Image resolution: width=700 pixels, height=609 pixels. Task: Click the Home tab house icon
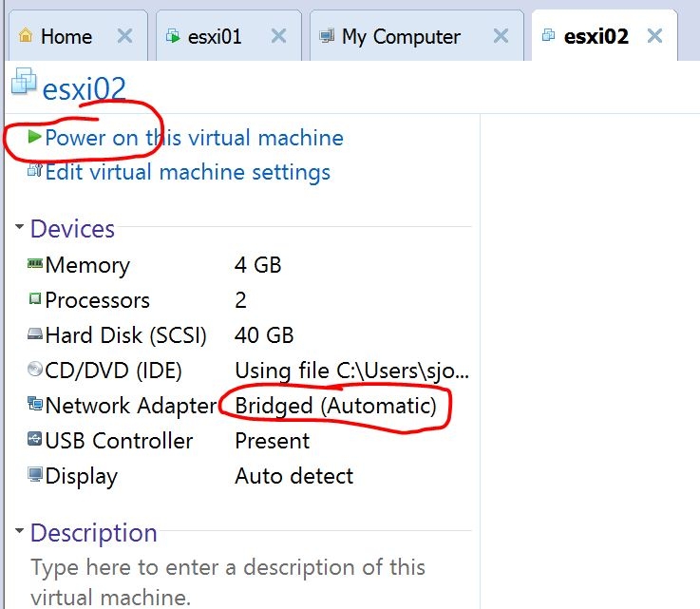coord(26,35)
